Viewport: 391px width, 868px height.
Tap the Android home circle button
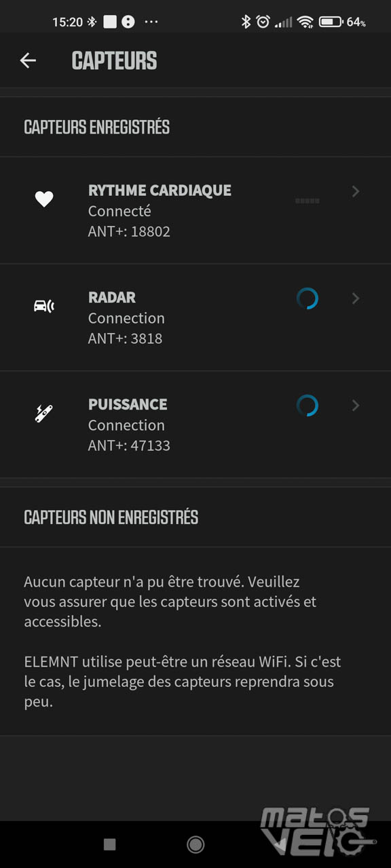coord(195,844)
